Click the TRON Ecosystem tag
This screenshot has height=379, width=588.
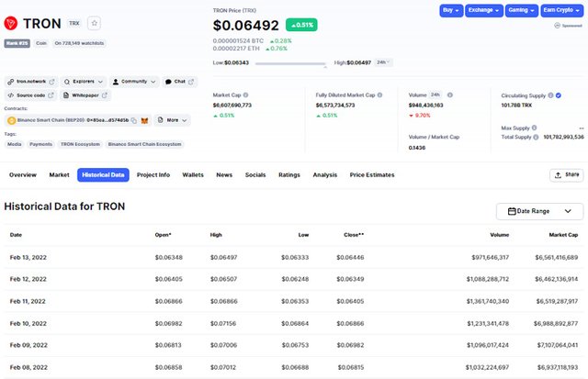pyautogui.click(x=80, y=144)
